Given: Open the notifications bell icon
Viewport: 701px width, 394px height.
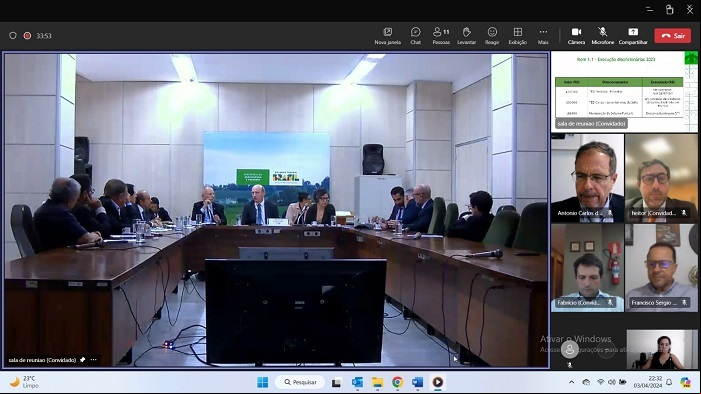Looking at the screenshot, I should click(669, 382).
